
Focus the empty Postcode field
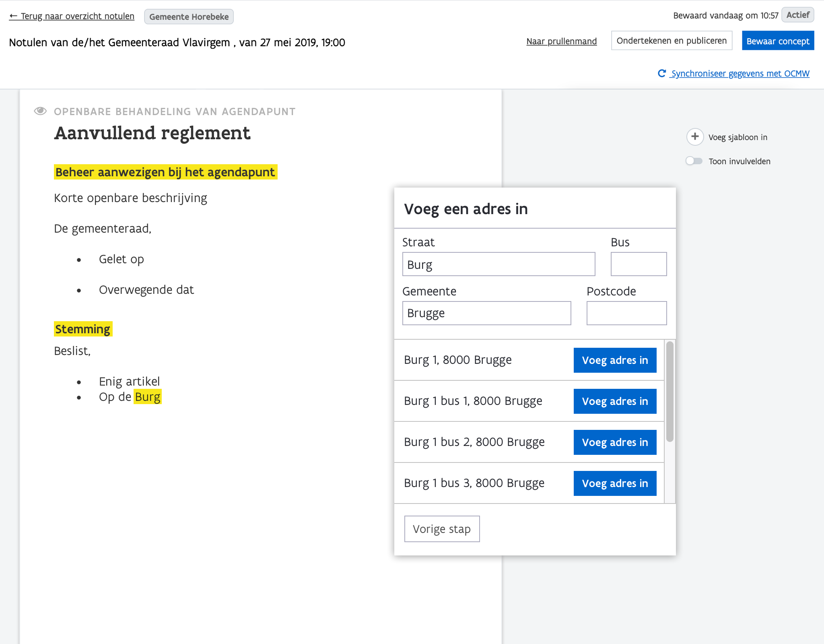(626, 313)
